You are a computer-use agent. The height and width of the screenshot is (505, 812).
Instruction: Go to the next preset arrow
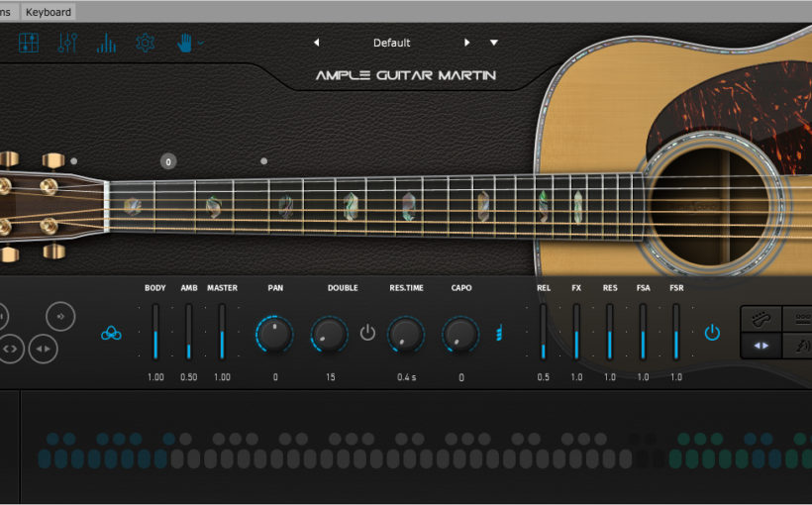point(466,43)
